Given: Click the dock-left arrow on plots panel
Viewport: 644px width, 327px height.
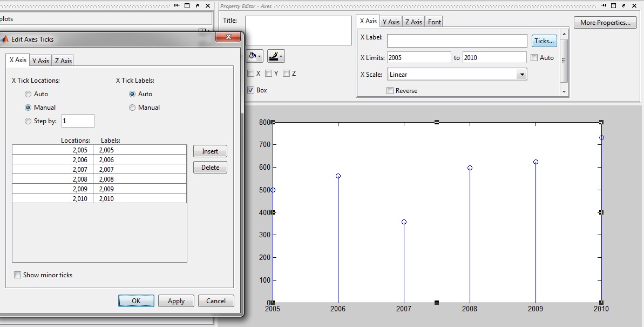Looking at the screenshot, I should tap(177, 5).
